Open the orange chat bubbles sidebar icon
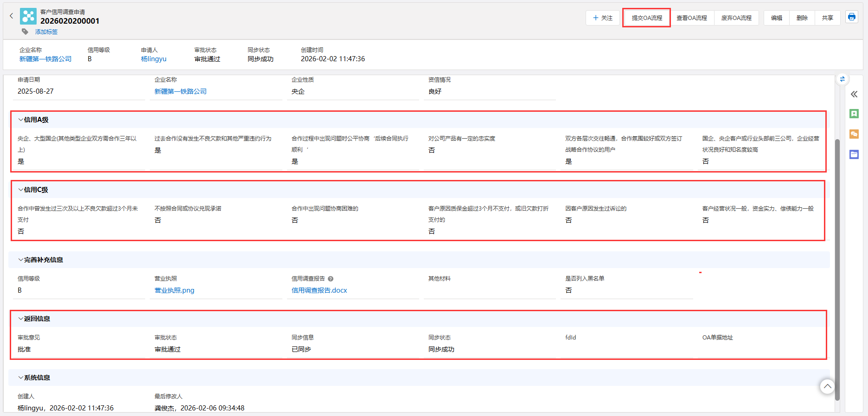Screen dimensions: 868x416 point(854,134)
